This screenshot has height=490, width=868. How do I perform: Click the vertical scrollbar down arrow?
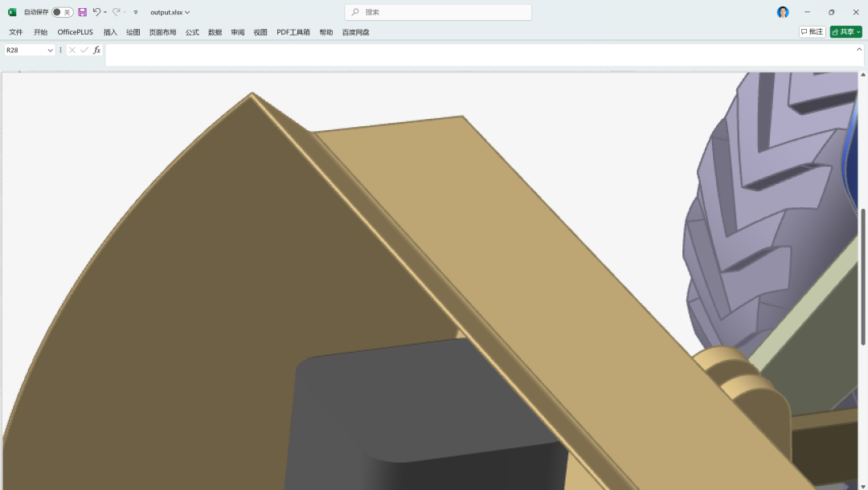click(x=863, y=486)
